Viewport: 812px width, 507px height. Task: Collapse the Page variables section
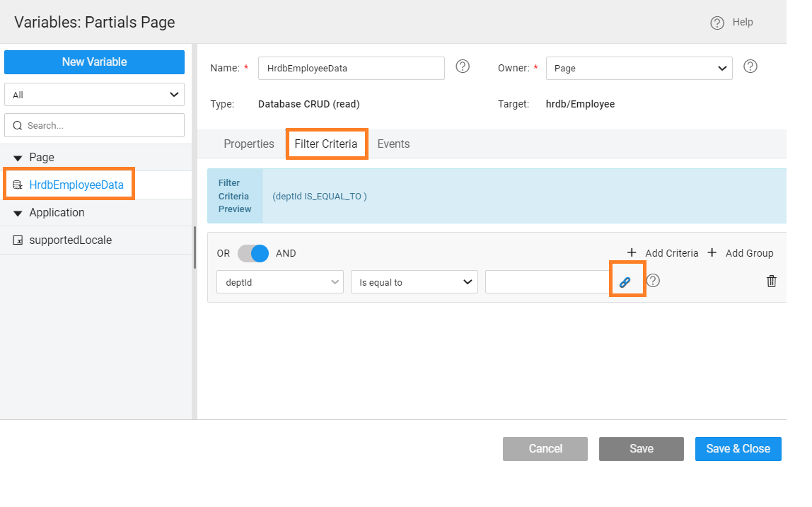coord(18,158)
